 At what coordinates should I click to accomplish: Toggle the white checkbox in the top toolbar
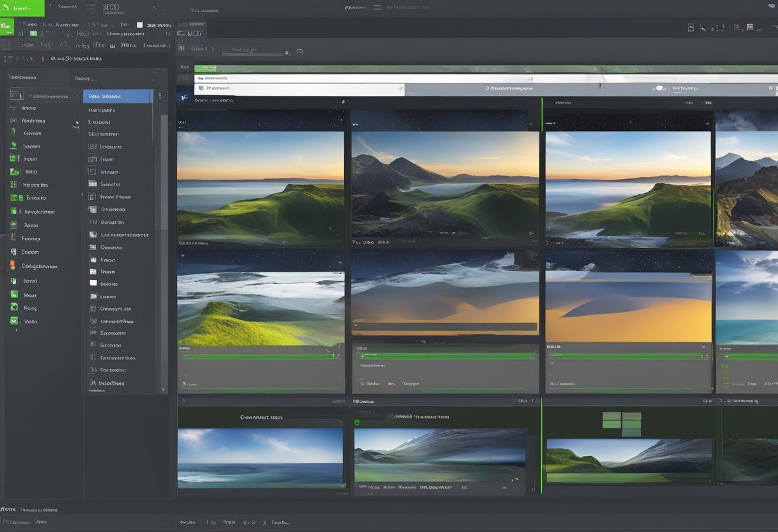point(138,25)
